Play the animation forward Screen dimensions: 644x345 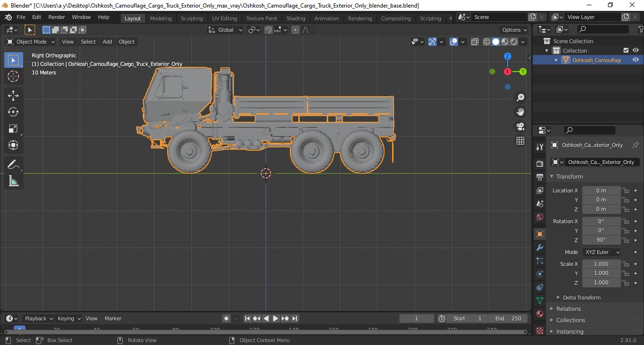[276, 318]
